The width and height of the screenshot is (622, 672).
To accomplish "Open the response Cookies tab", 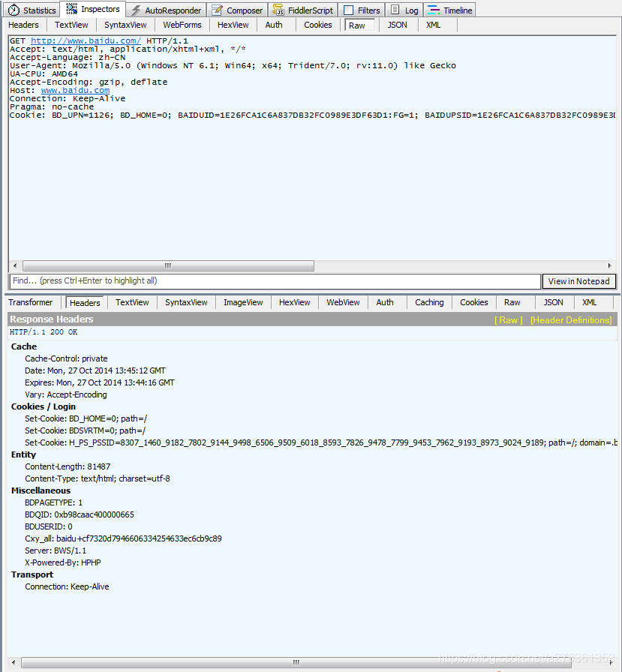I will (473, 302).
